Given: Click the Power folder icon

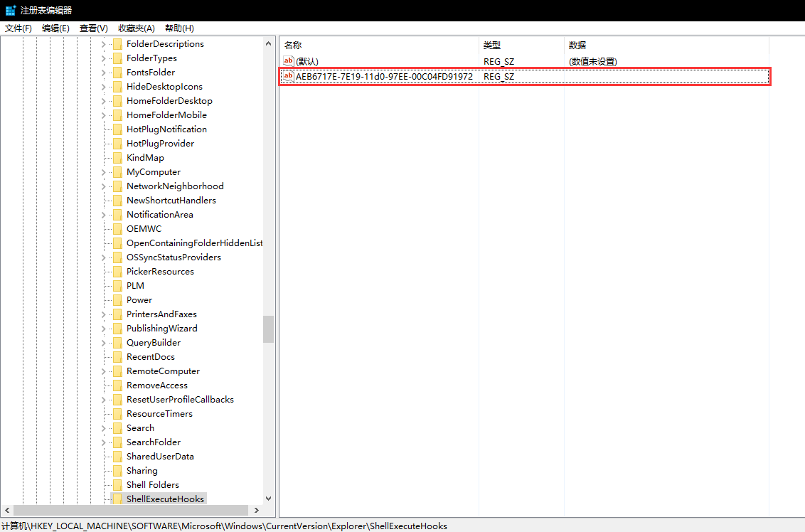Looking at the screenshot, I should coord(117,300).
